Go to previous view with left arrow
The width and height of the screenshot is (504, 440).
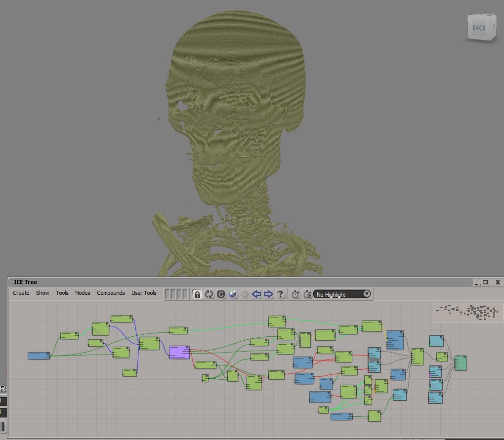(x=256, y=294)
